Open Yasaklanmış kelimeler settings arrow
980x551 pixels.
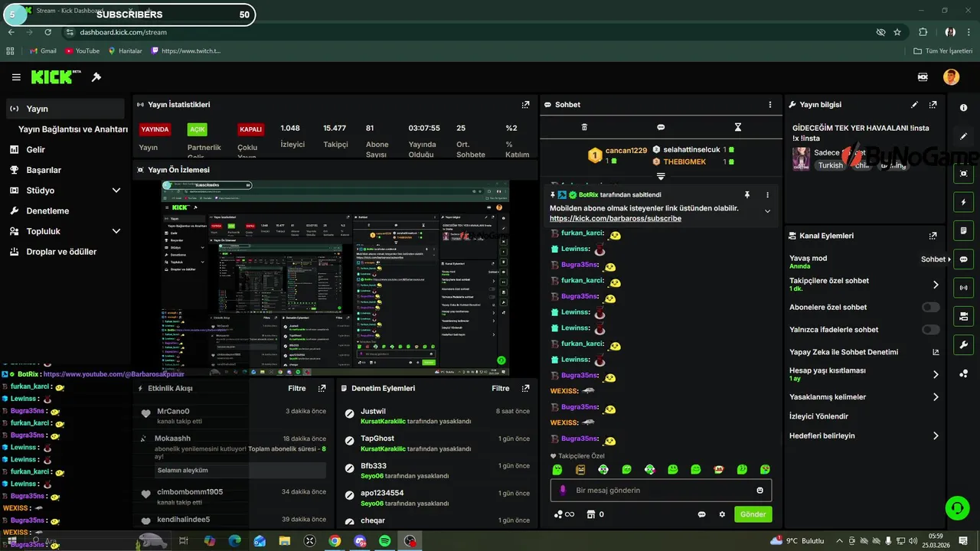[936, 397]
